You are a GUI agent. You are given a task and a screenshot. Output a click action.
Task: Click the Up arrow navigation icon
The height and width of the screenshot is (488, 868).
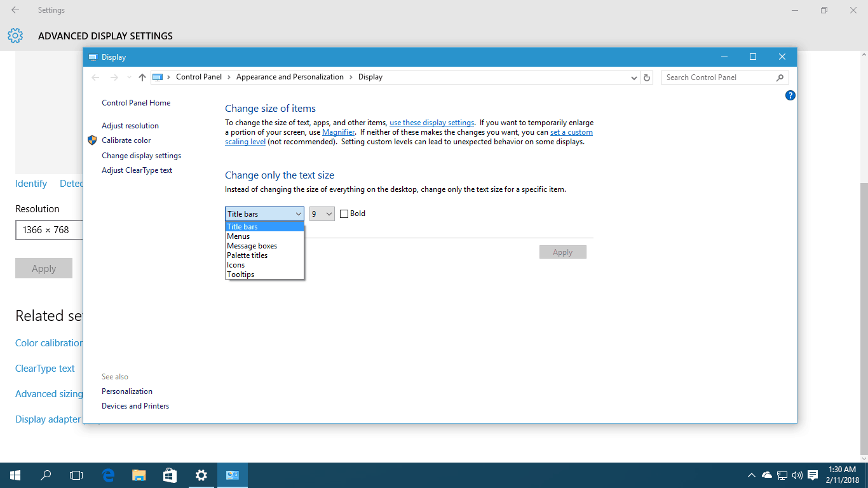click(x=142, y=77)
